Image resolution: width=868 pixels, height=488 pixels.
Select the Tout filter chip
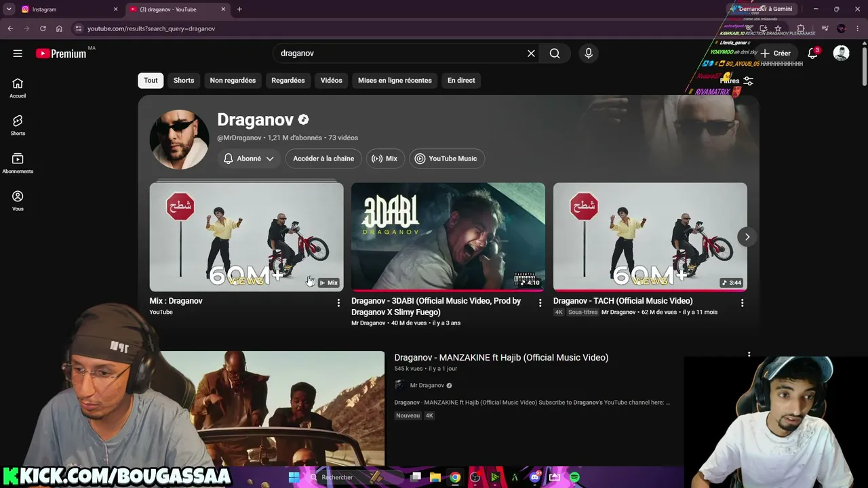coord(151,80)
